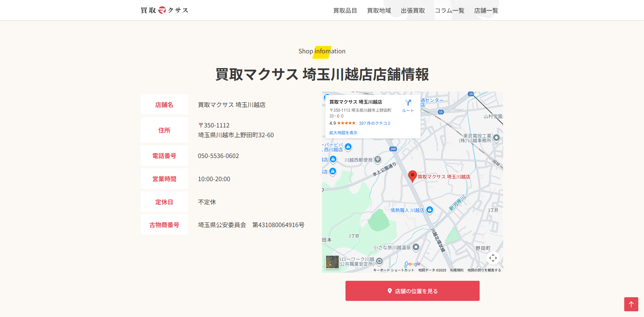644x317 pixels.
Task: Click 拡大地図を表示 link
Action: tap(343, 133)
